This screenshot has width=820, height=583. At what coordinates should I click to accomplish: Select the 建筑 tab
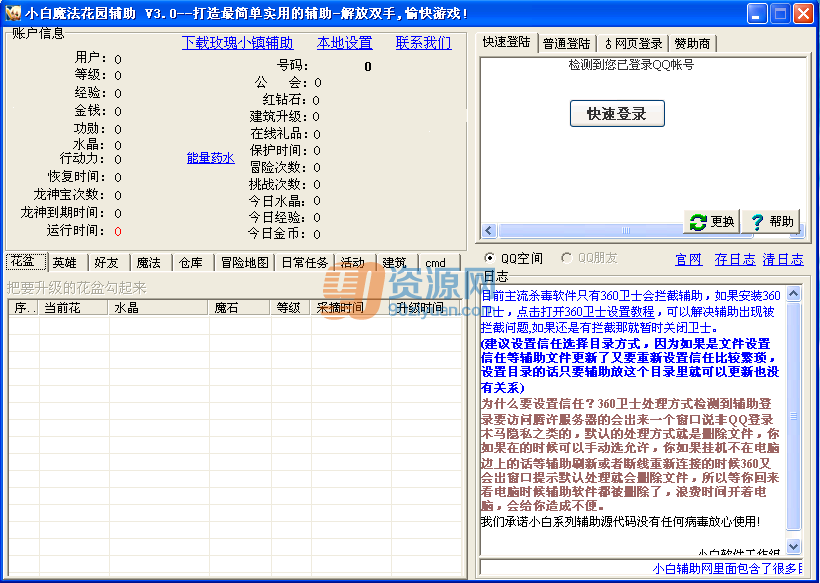click(x=397, y=262)
